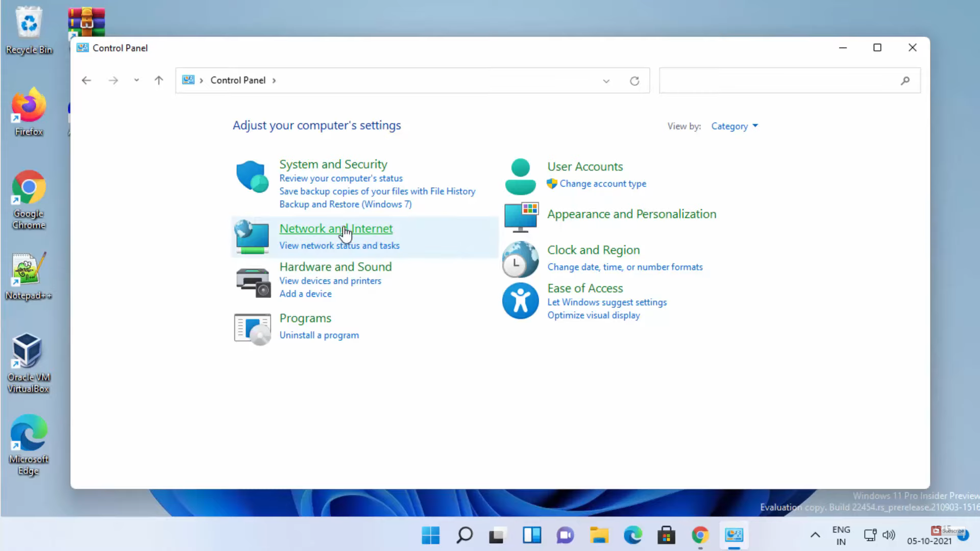Go back using the back arrow
Viewport: 980px width, 551px height.
coord(86,81)
